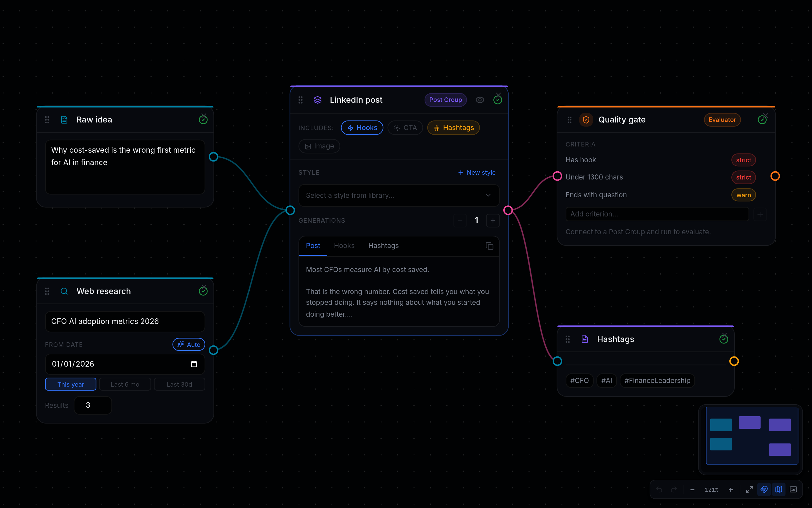Select the This year date preset
This screenshot has width=812, height=508.
[70, 384]
